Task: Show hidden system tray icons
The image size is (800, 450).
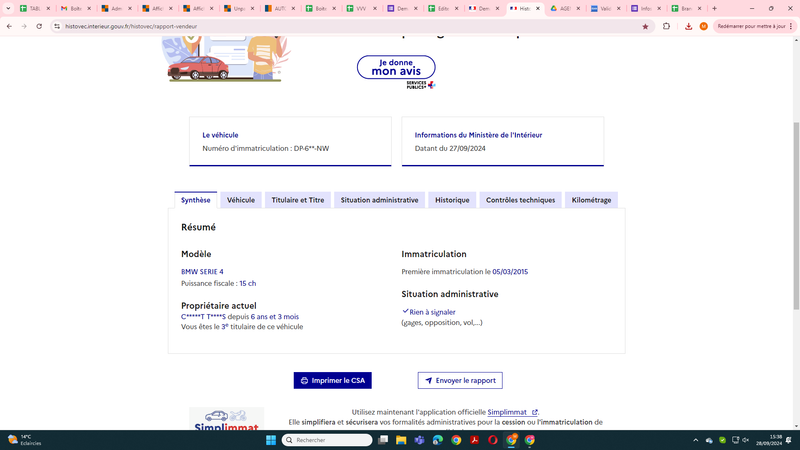Action: click(x=695, y=440)
